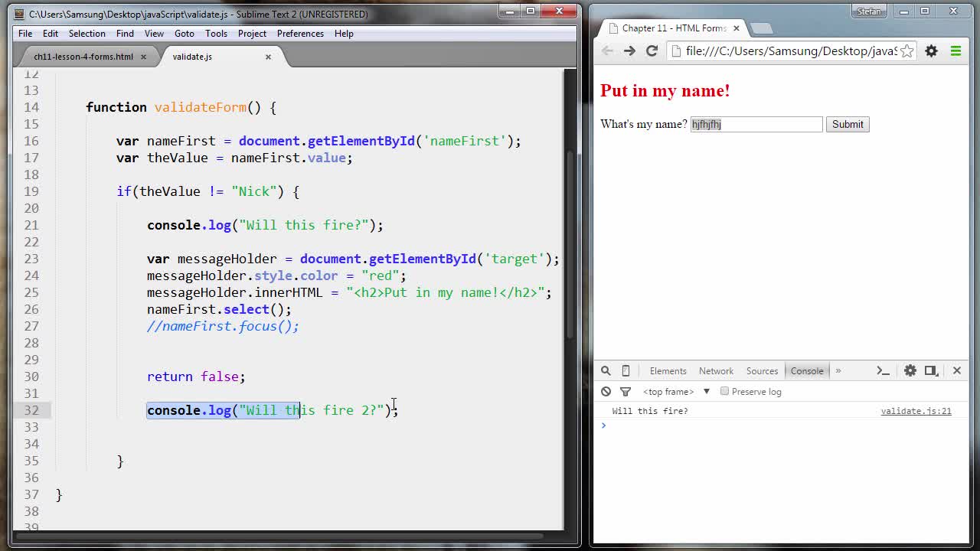Open the Chrome hamburger menu

coord(955,51)
